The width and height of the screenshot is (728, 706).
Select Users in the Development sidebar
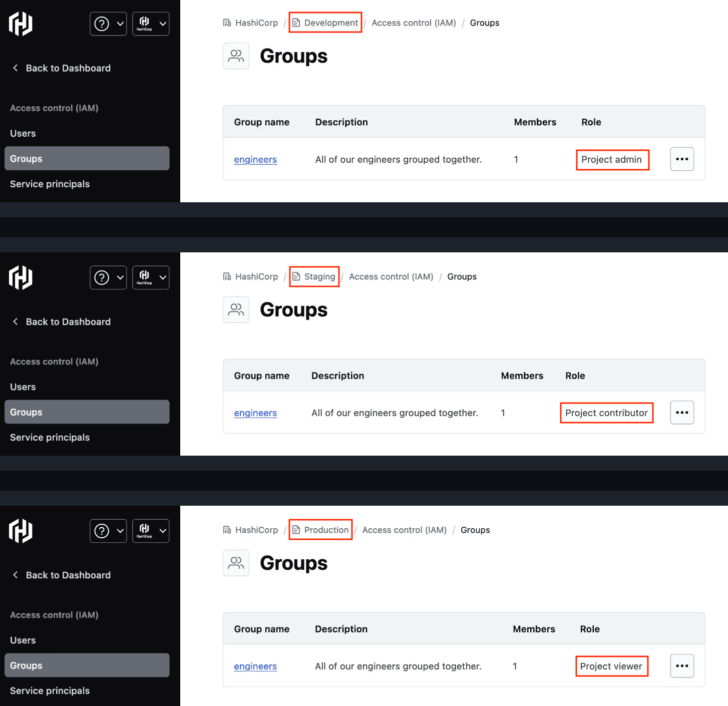click(x=23, y=134)
